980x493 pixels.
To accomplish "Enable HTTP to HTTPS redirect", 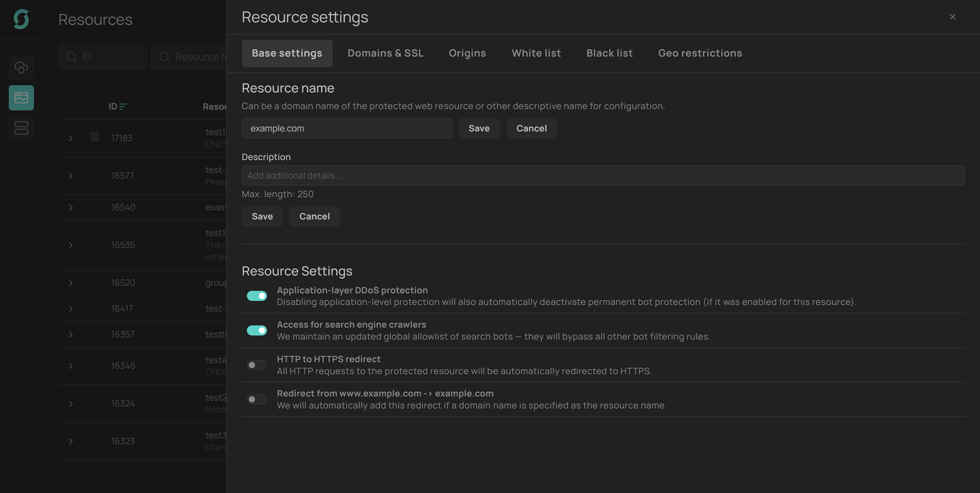I will pyautogui.click(x=257, y=365).
